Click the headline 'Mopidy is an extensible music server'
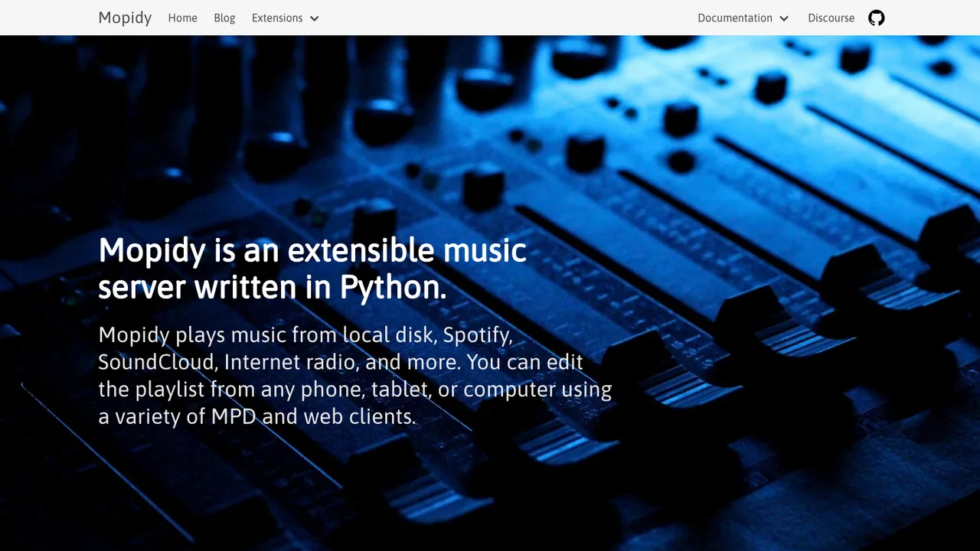Screen dimensions: 980x551 click(x=312, y=269)
